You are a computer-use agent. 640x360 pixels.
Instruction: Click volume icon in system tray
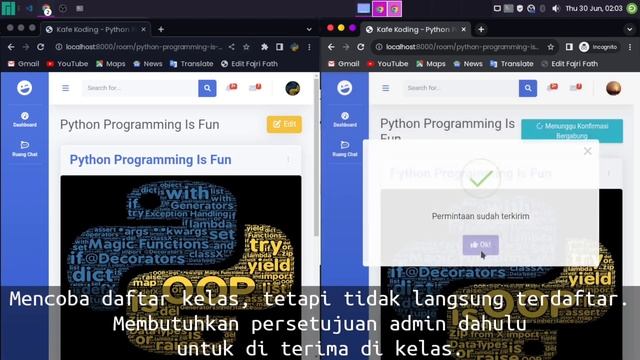click(x=556, y=8)
